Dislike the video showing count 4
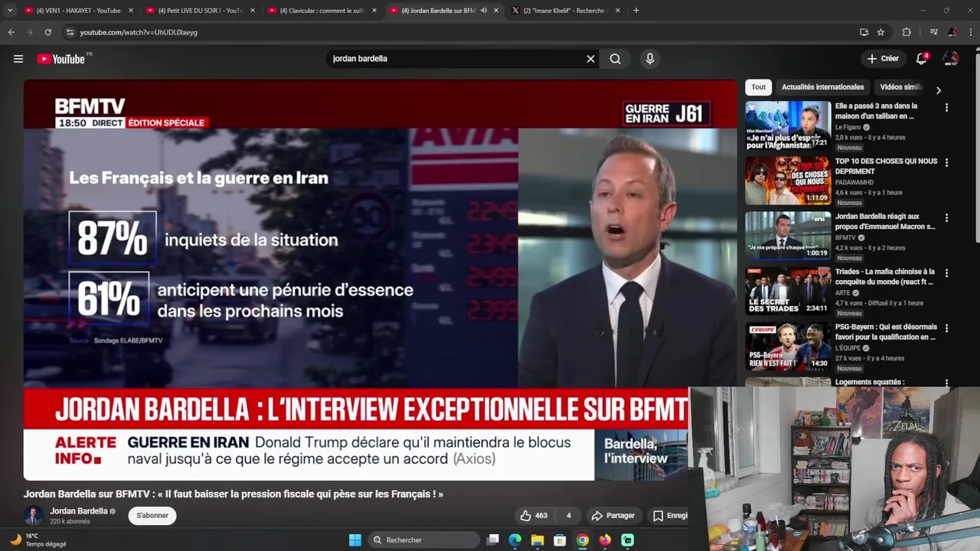Viewport: 980px width, 551px height. tap(568, 516)
